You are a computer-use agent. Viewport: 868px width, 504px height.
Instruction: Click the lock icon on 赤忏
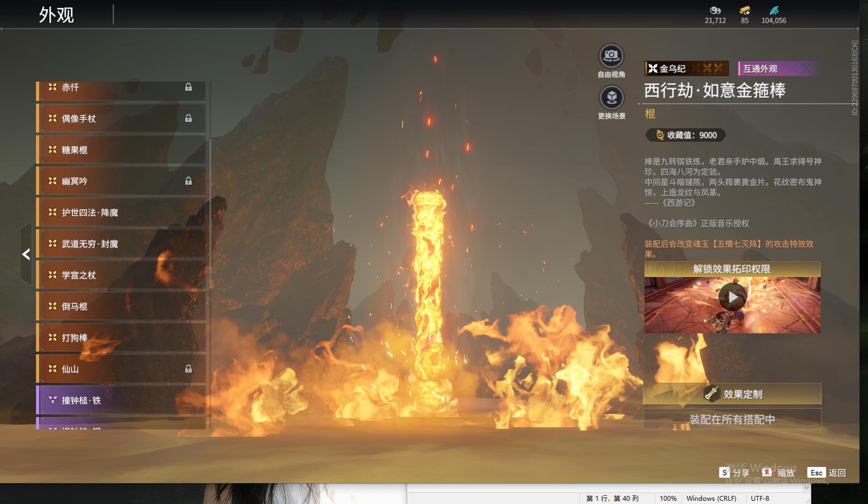coord(189,87)
